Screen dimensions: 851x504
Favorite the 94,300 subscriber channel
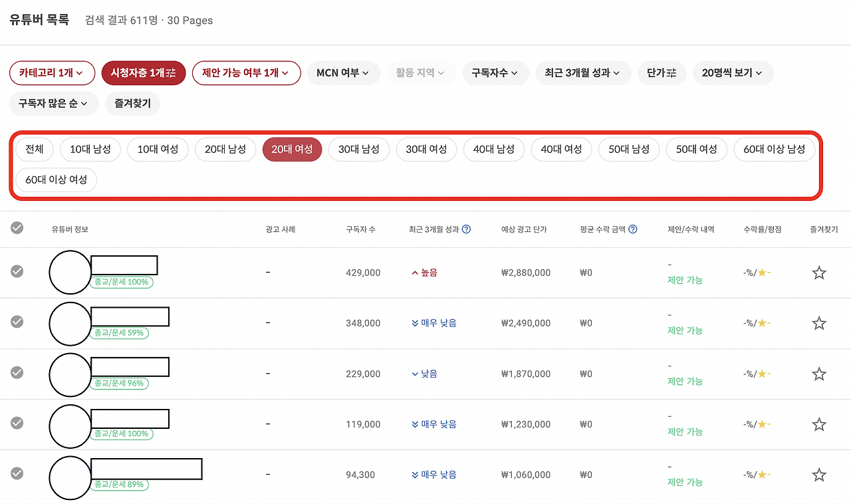point(818,474)
